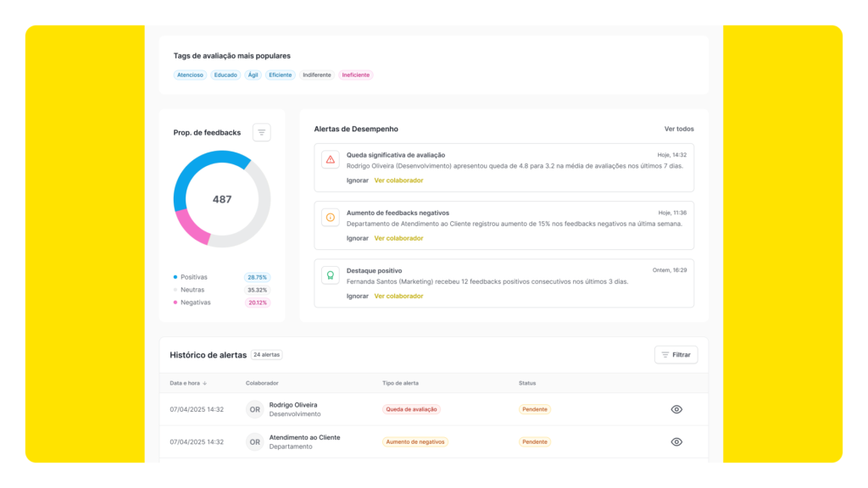868x488 pixels.
Task: Click the Pendente status badge for Rodrigo Oliveira
Action: [x=534, y=409]
